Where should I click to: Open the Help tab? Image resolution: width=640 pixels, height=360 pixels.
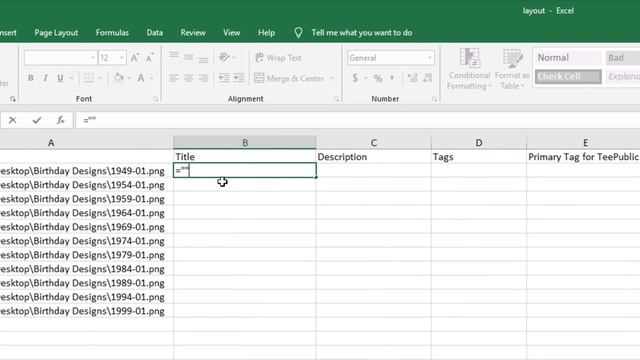coord(266,33)
